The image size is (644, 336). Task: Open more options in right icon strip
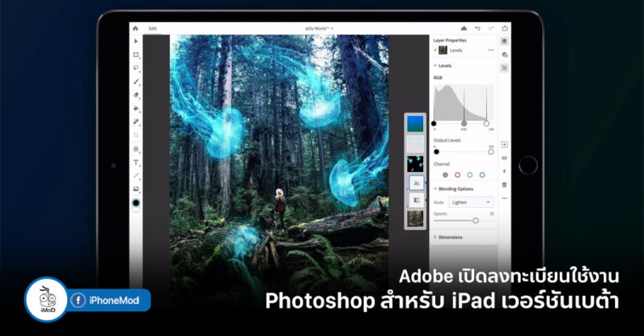pos(505,199)
